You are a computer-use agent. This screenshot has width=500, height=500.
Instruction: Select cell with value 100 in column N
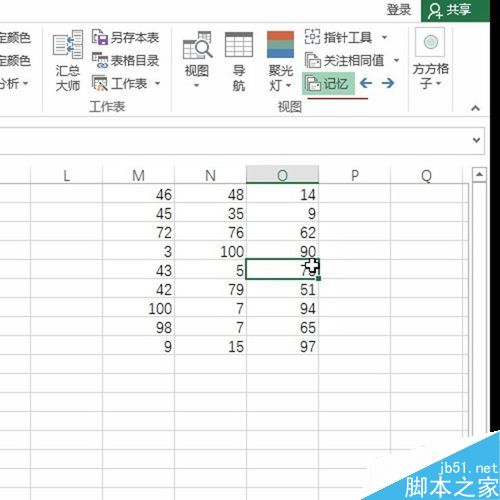(210, 251)
